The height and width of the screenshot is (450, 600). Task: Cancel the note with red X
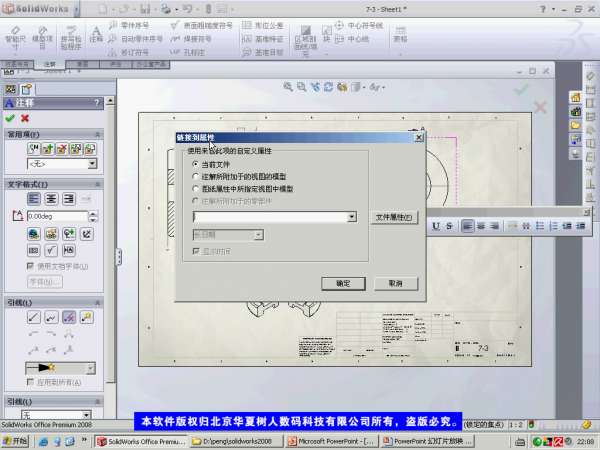click(25, 118)
